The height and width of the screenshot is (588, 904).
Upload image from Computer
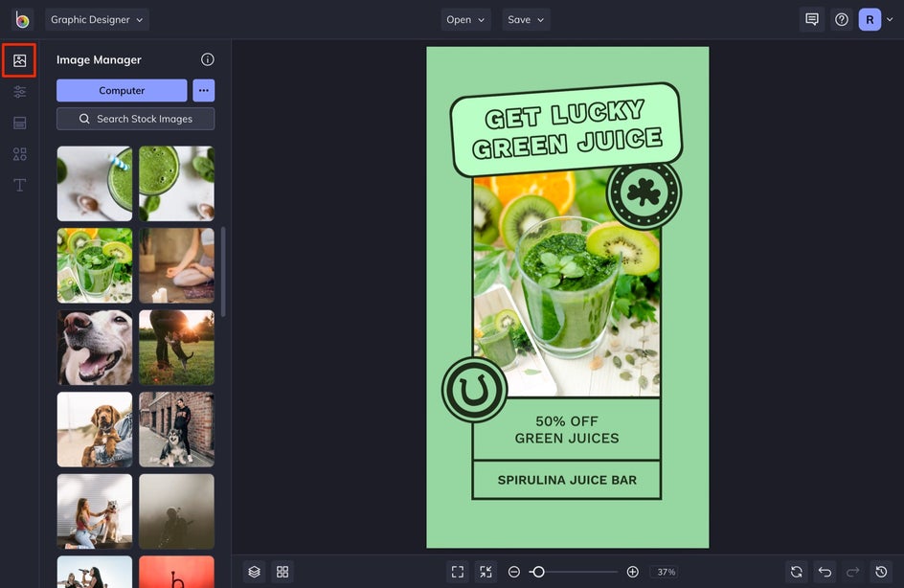pos(122,91)
